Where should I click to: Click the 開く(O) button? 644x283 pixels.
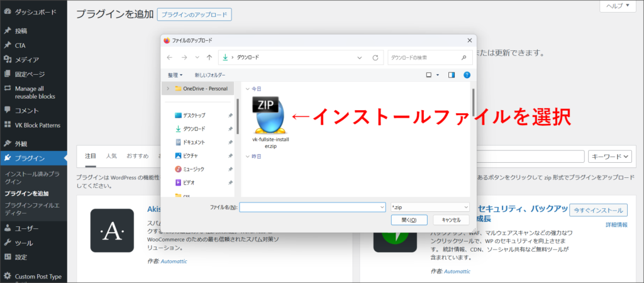(x=409, y=219)
